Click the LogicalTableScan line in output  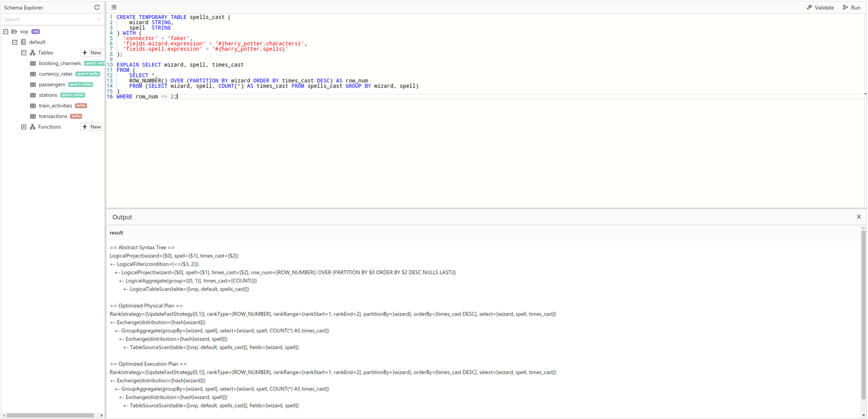pos(186,289)
